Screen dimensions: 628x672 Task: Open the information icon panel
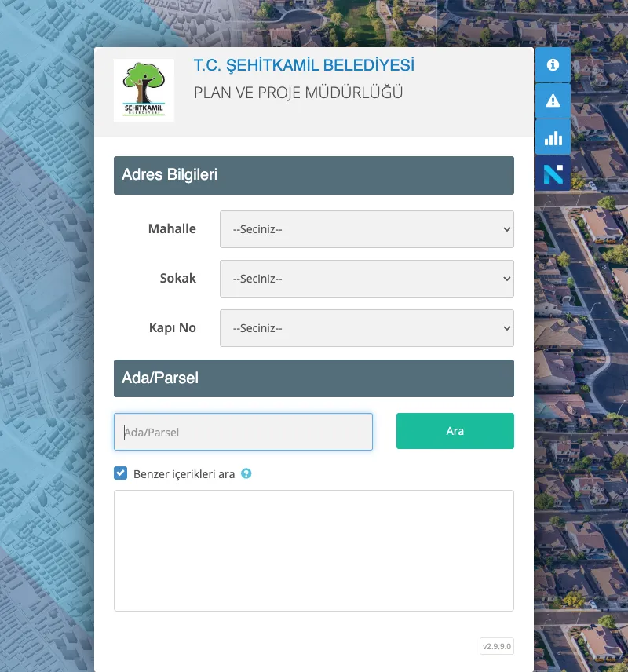pyautogui.click(x=553, y=65)
